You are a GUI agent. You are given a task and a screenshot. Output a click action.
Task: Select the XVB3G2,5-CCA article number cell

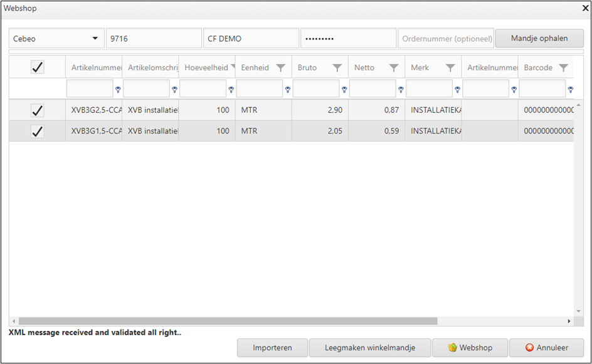pos(94,110)
